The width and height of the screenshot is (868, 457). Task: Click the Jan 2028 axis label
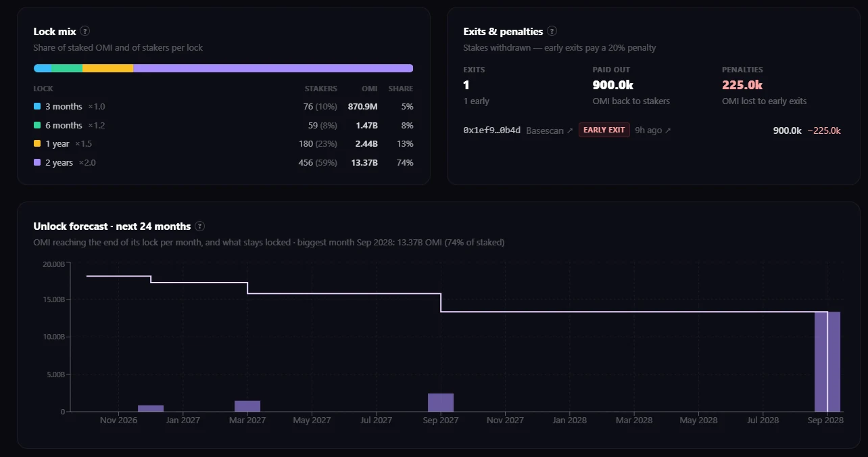(569, 420)
